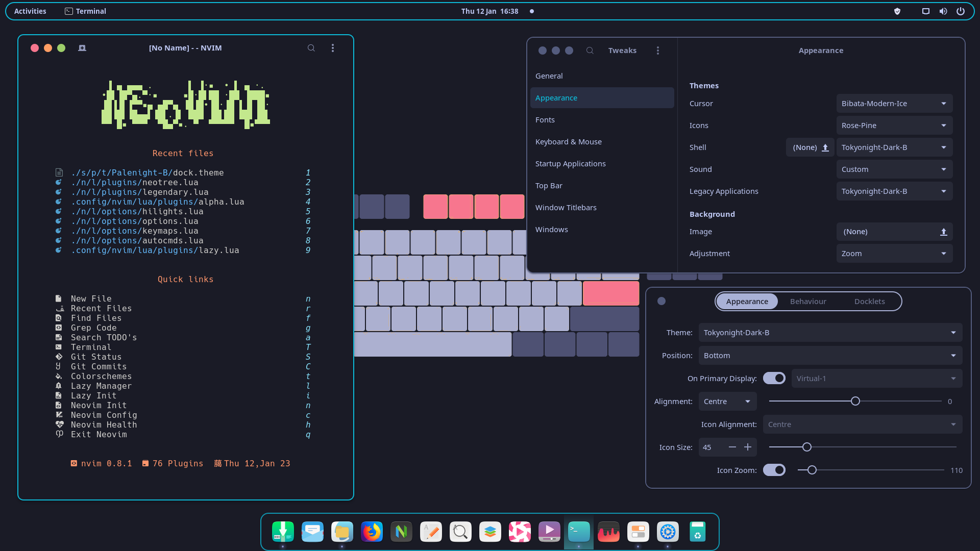Open the purple video player dock icon
This screenshot has height=551, width=980.
tap(549, 532)
